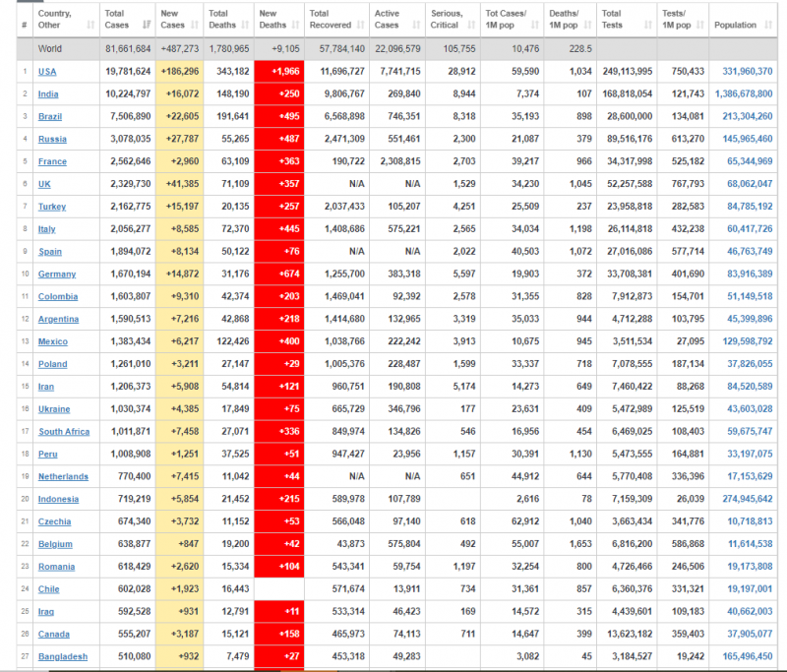
Task: Open the Poland country link
Action: [53, 364]
